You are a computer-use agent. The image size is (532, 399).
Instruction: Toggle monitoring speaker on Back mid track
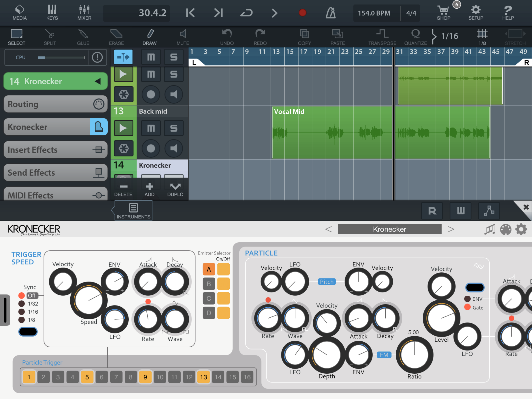[x=174, y=148]
